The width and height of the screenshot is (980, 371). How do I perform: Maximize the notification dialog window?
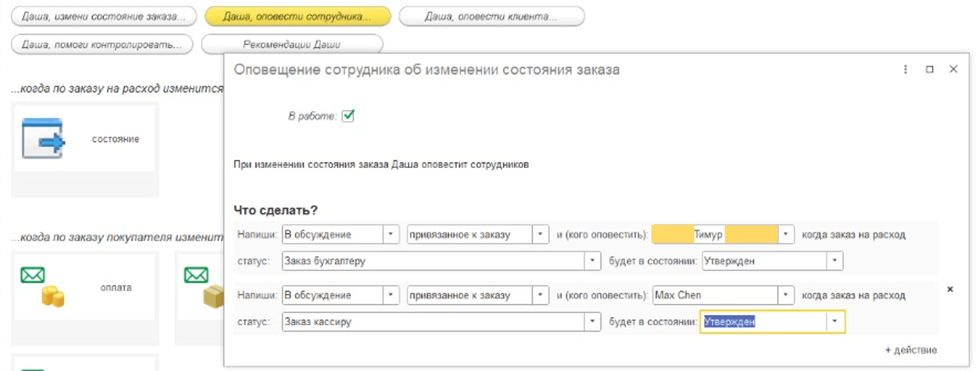pos(929,69)
